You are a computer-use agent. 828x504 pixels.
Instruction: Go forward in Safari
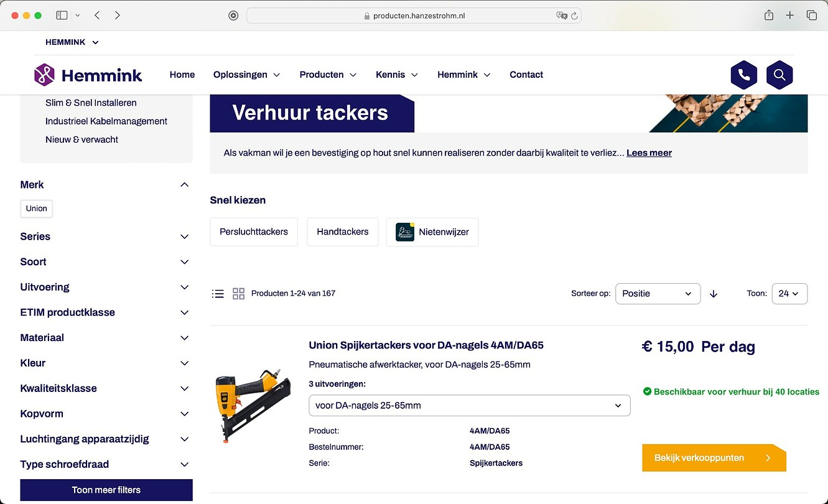118,15
